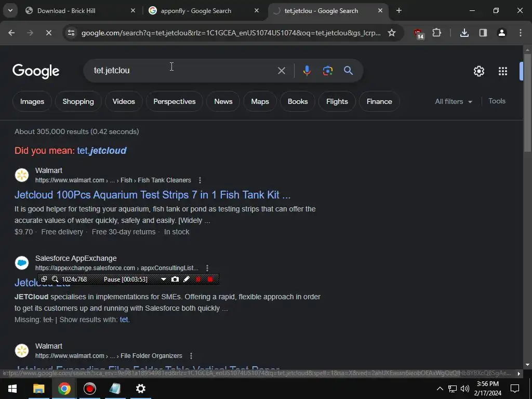Image resolution: width=532 pixels, height=399 pixels.
Task: Open the screen recorder taskbar app
Action: 89,389
